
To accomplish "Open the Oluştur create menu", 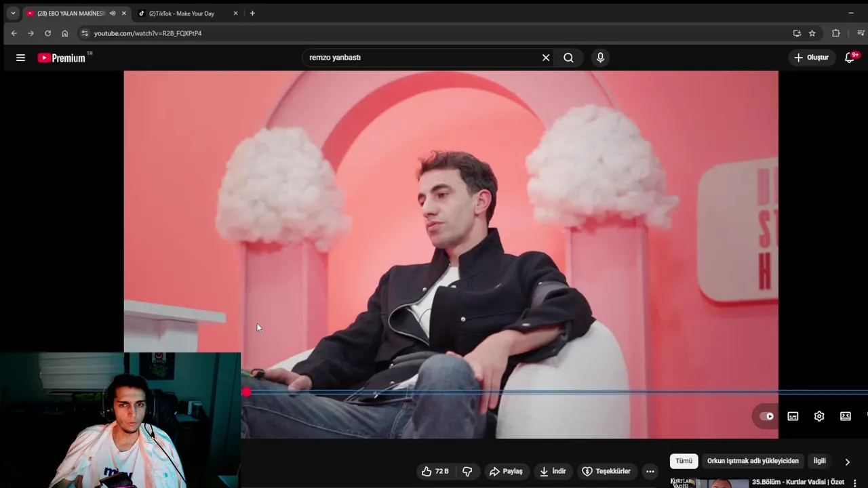I will click(x=812, y=58).
